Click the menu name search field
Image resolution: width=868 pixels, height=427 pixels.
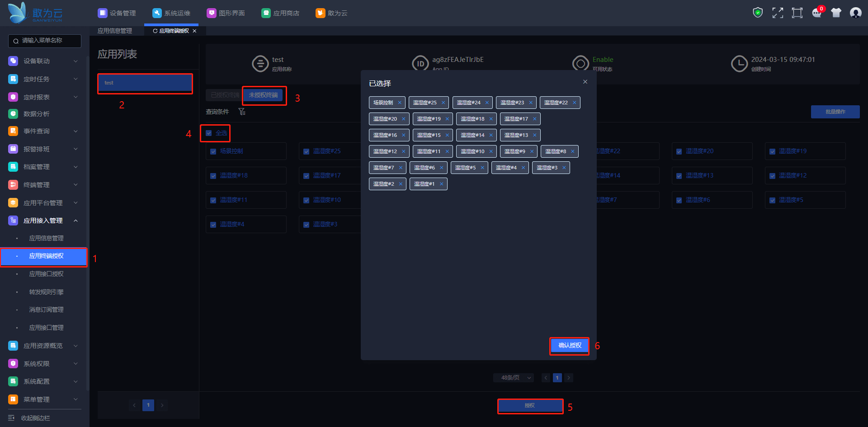(45, 41)
